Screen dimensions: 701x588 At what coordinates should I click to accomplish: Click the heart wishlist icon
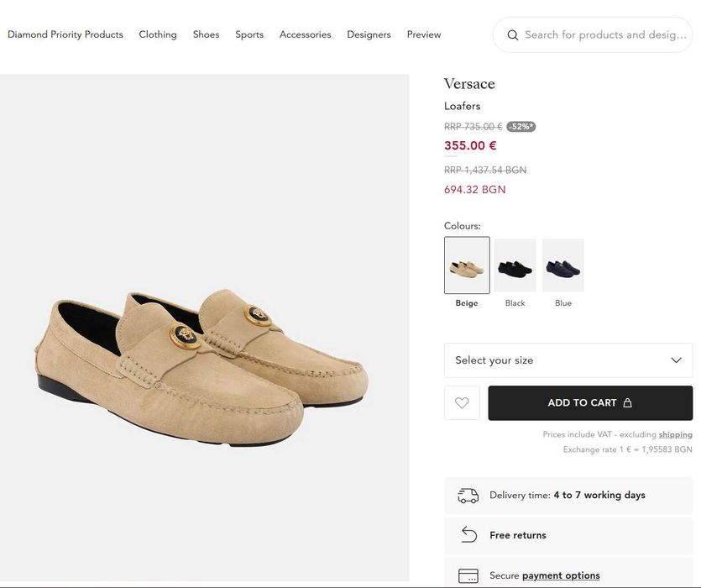pos(462,403)
